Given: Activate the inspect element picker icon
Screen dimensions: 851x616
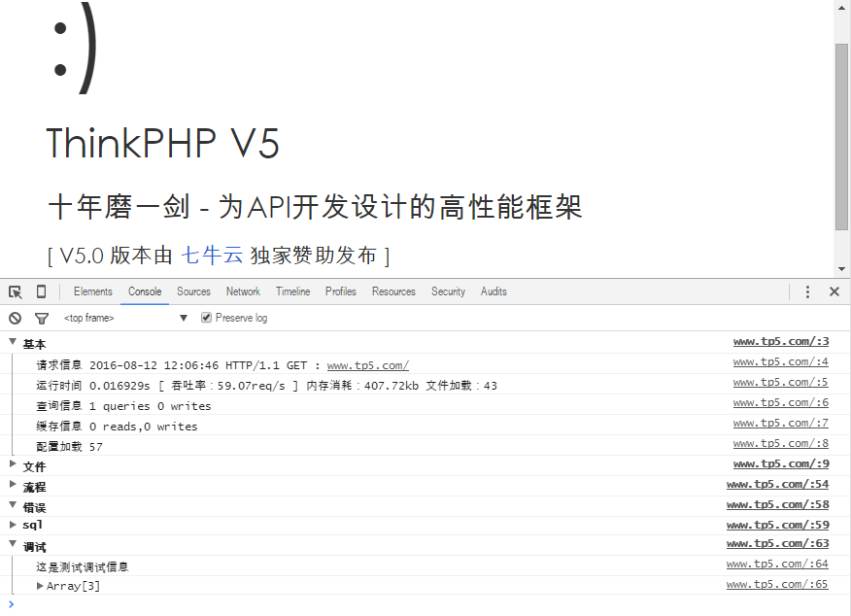Looking at the screenshot, I should click(16, 292).
